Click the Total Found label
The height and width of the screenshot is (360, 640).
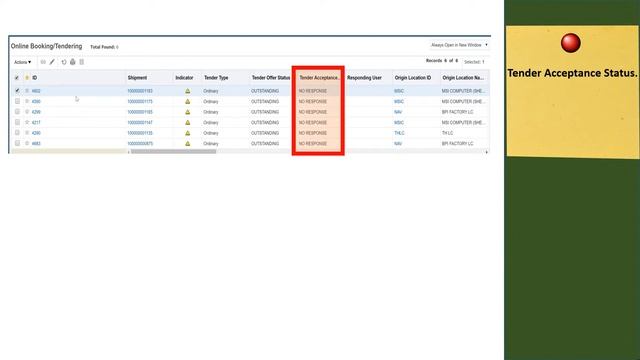(104, 47)
